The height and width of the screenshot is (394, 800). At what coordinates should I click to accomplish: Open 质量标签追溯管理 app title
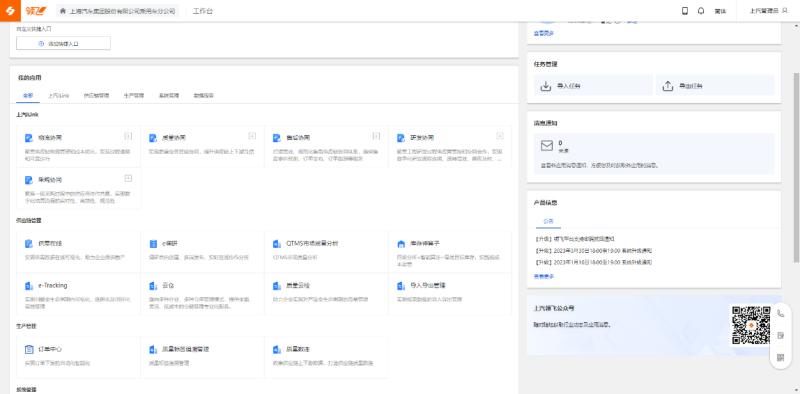click(185, 349)
